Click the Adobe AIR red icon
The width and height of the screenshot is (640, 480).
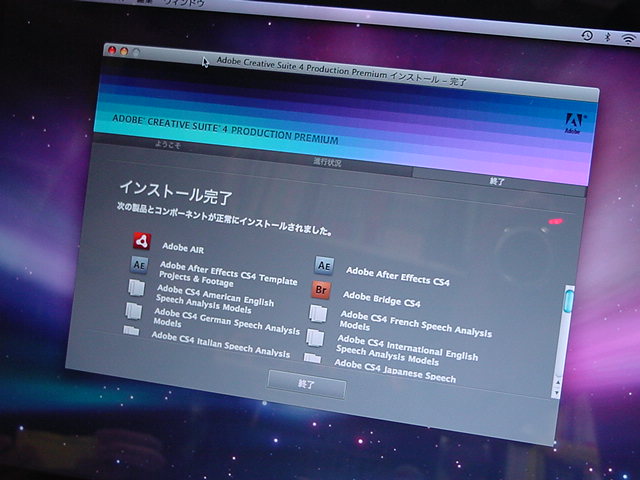pyautogui.click(x=142, y=241)
